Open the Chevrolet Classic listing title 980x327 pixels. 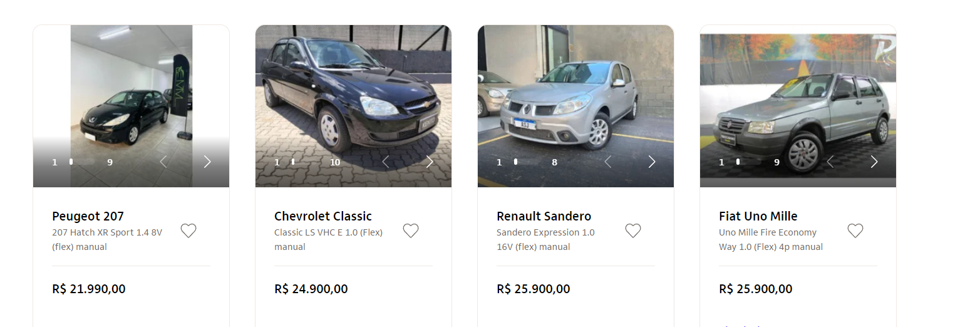[322, 216]
